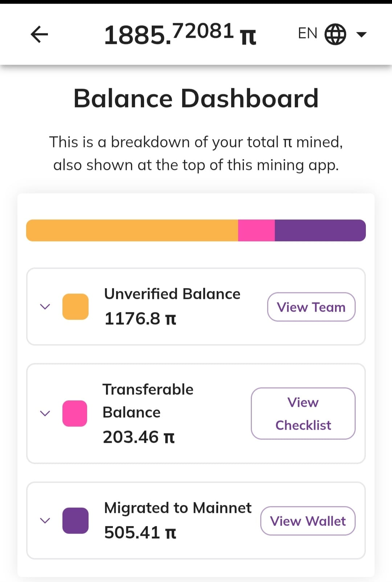392x582 pixels.
Task: Open View Wallet button
Action: [x=308, y=521]
